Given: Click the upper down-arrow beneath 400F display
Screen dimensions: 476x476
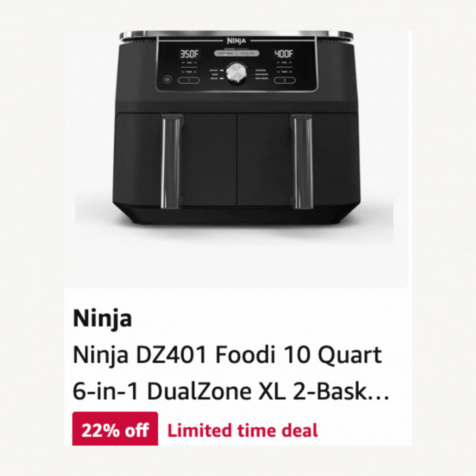Looking at the screenshot, I should point(278,63).
